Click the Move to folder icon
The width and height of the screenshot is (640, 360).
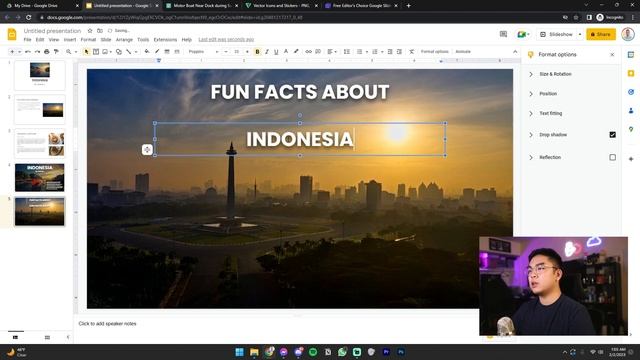(100, 31)
